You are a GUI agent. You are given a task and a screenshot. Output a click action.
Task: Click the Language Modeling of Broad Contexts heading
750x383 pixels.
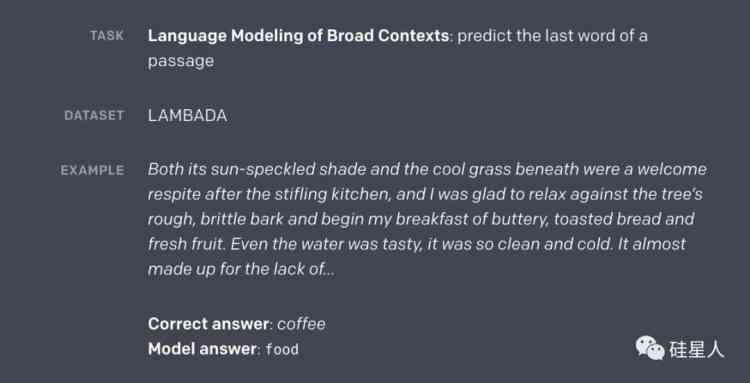298,36
